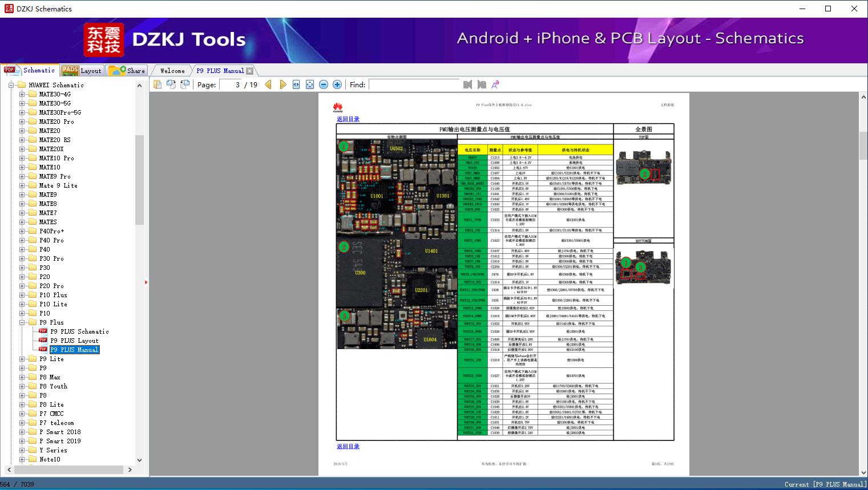Click the fit-to-width icon in the toolbar
This screenshot has height=490, width=868.
coord(296,84)
